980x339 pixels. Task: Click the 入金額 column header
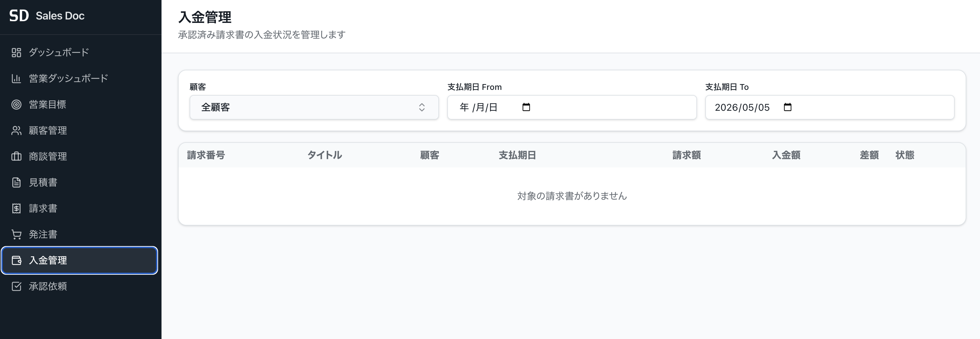[x=786, y=155]
